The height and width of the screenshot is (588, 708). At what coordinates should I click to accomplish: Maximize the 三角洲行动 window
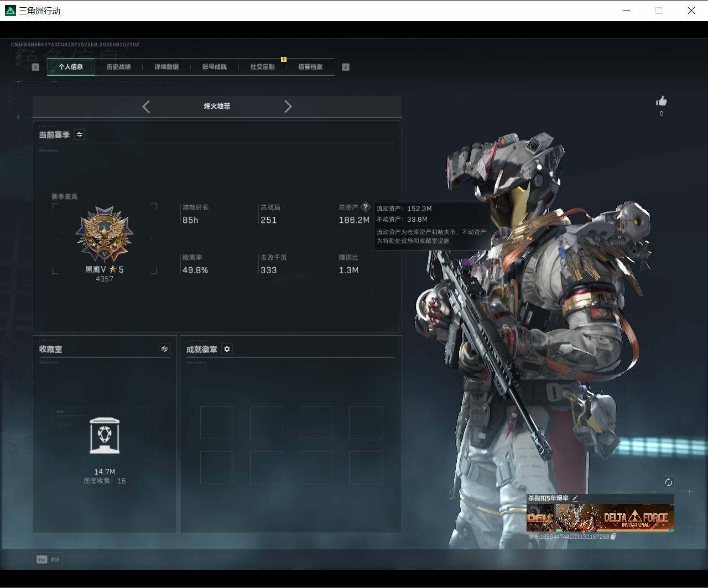click(x=659, y=11)
